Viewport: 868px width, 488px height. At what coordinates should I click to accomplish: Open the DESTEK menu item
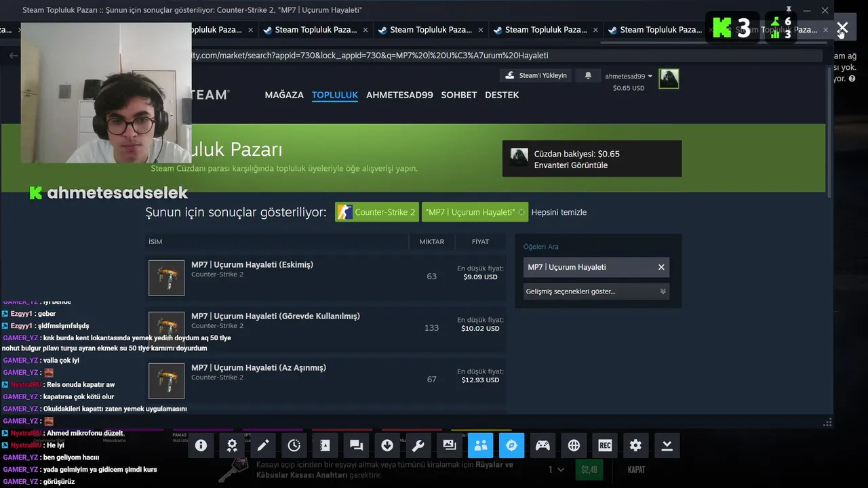[502, 95]
